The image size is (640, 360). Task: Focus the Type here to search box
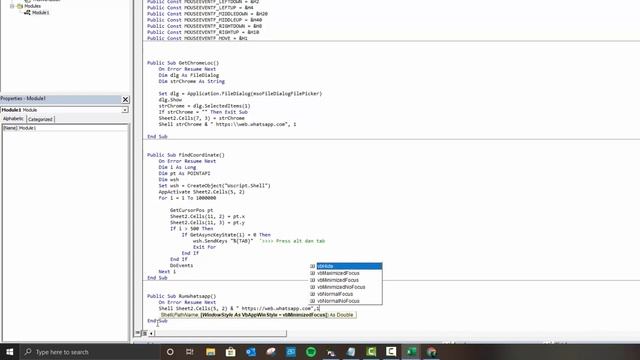pyautogui.click(x=90, y=352)
